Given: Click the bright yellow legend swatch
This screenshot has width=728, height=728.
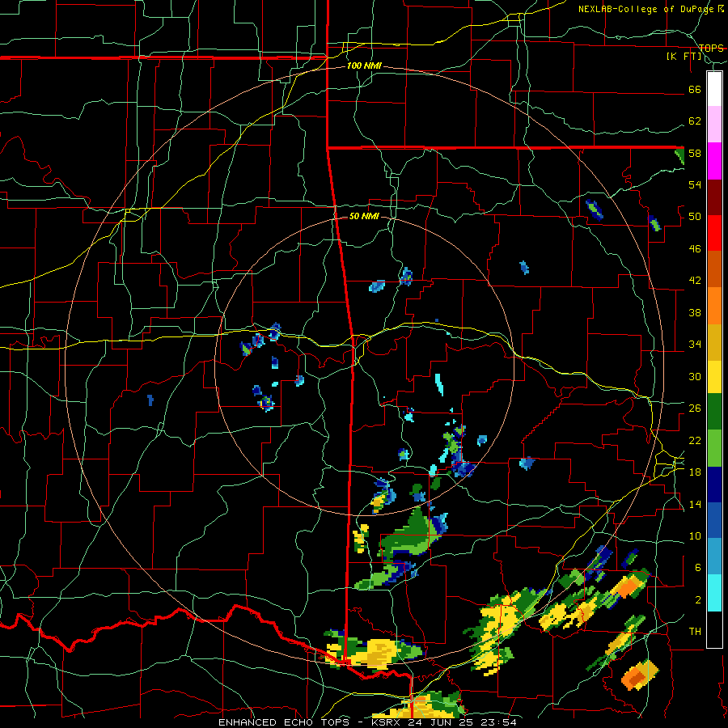Looking at the screenshot, I should point(714,376).
